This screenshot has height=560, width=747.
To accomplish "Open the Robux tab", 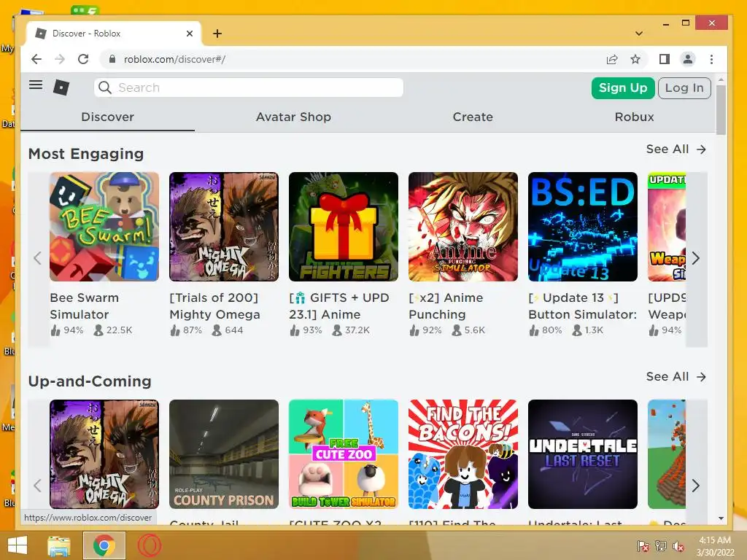I will 634,117.
